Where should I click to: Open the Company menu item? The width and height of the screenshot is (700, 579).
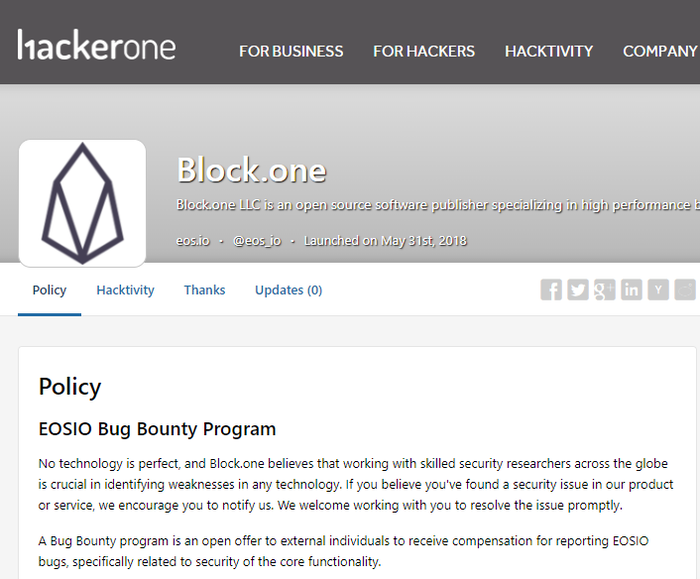660,51
